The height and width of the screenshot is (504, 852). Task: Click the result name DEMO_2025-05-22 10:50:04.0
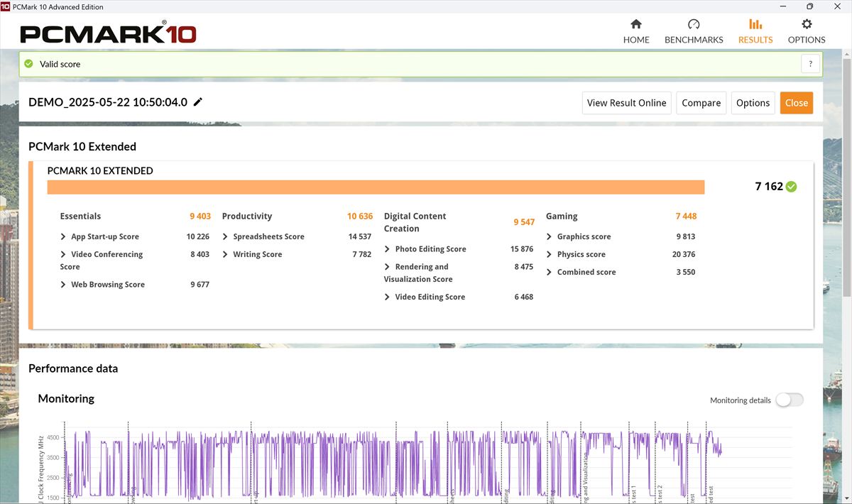(108, 102)
